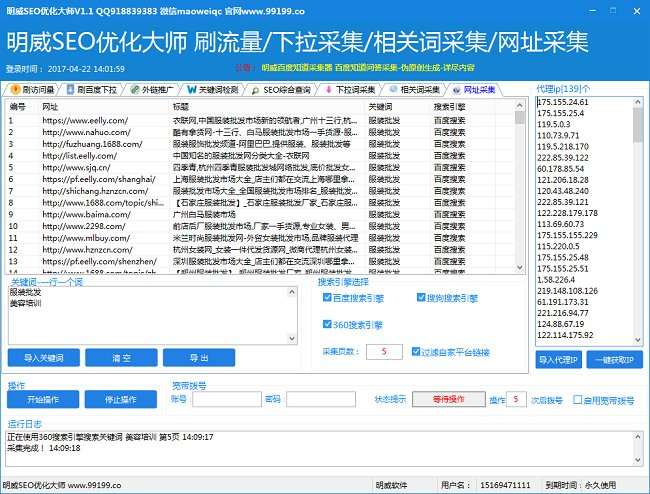Click the 下拉词采集 arrow icon
Image resolution: width=650 pixels, height=494 pixels.
click(328, 90)
